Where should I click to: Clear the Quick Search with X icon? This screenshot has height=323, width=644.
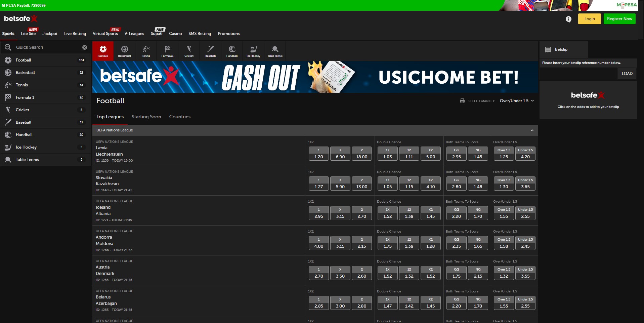tap(85, 47)
